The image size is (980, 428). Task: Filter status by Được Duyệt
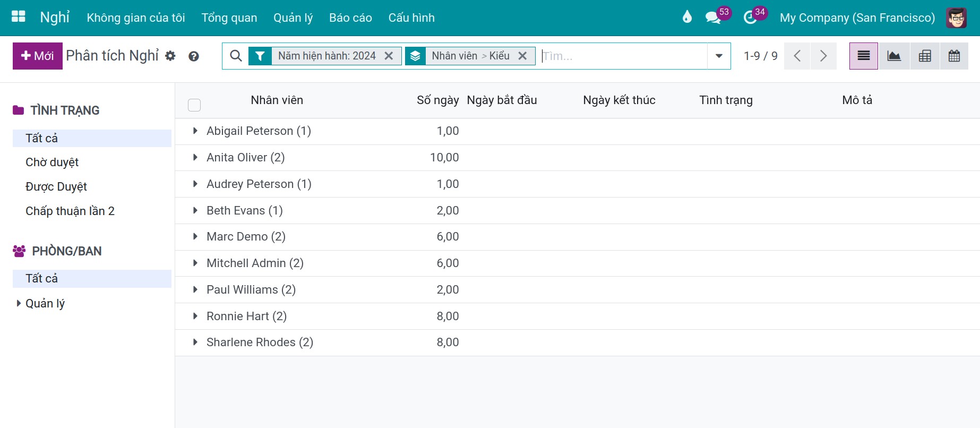pos(56,186)
